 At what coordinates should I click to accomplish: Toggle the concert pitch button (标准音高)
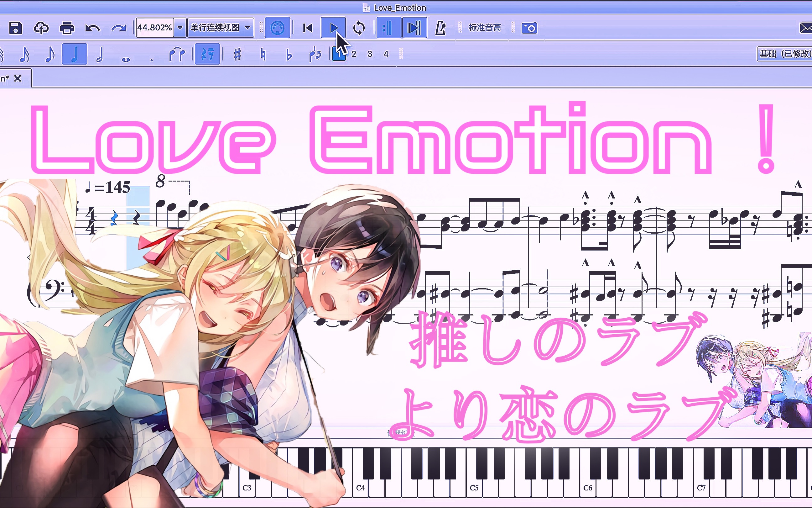tap(485, 28)
